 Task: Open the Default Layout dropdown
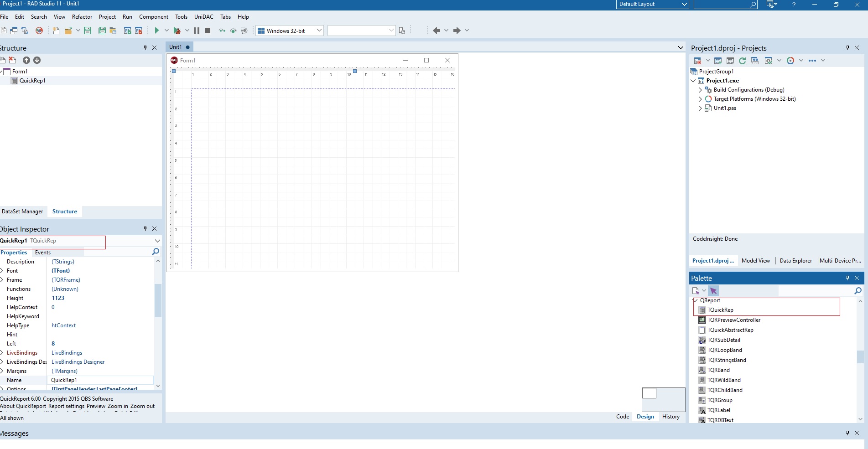click(684, 4)
